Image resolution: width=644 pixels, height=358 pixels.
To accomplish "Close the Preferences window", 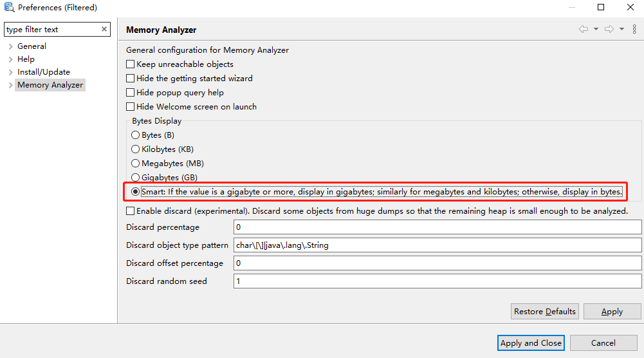I will 630,7.
